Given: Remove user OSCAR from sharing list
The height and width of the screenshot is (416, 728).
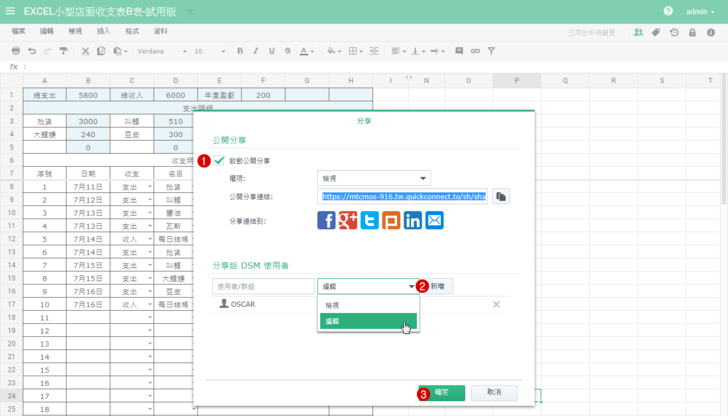Looking at the screenshot, I should tap(496, 304).
